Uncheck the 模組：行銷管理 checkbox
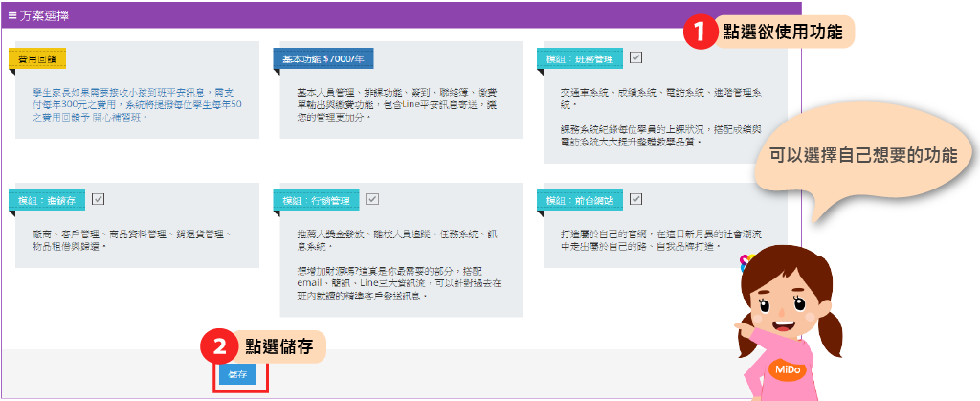This screenshot has width=980, height=401. pyautogui.click(x=372, y=199)
